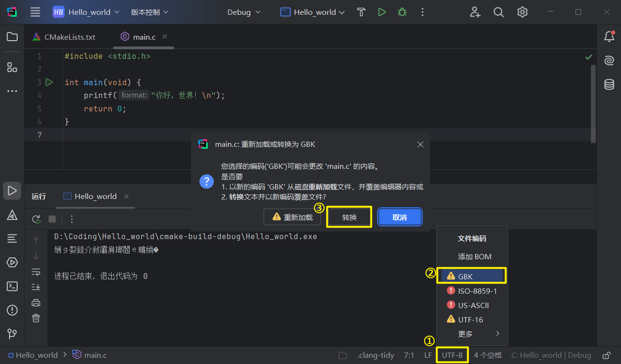The image size is (621, 364).
Task: Open the Structure tool window in left sidebar
Action: [12, 67]
